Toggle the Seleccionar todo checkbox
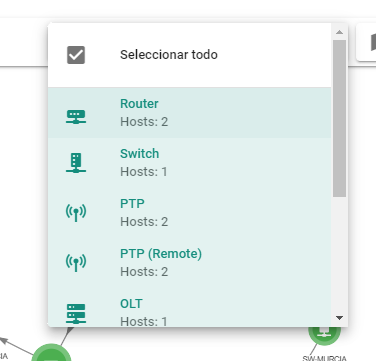The height and width of the screenshot is (361, 376). click(x=76, y=55)
